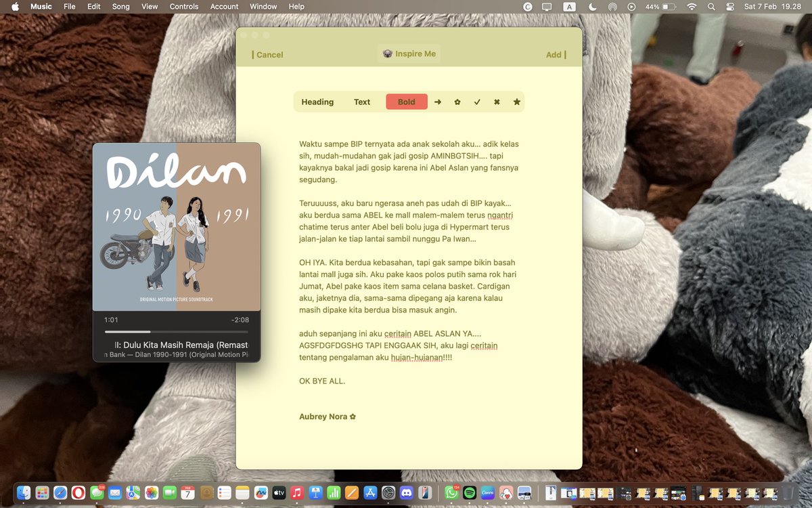Insert the checkmark symbol from the format bar
The width and height of the screenshot is (812, 508).
[x=477, y=102]
